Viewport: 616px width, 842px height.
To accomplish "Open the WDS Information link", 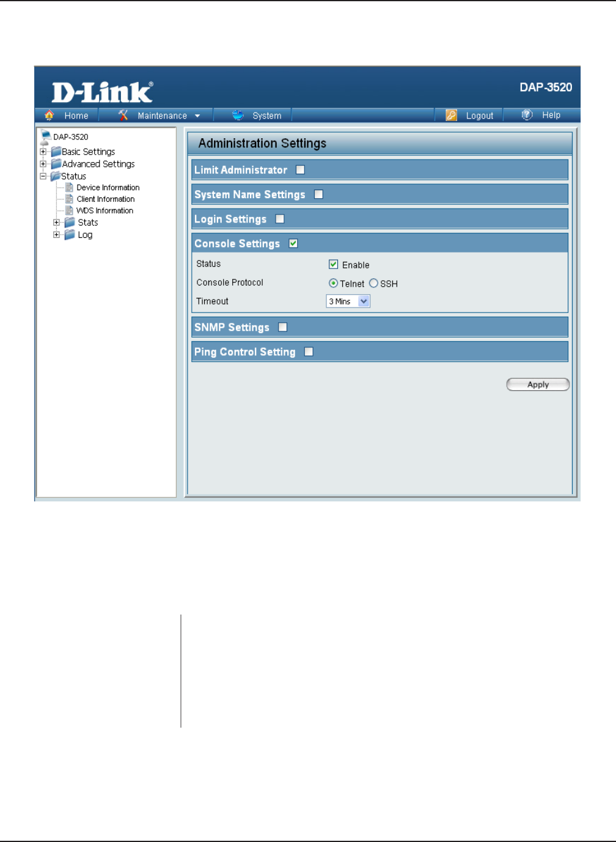I will pos(105,211).
